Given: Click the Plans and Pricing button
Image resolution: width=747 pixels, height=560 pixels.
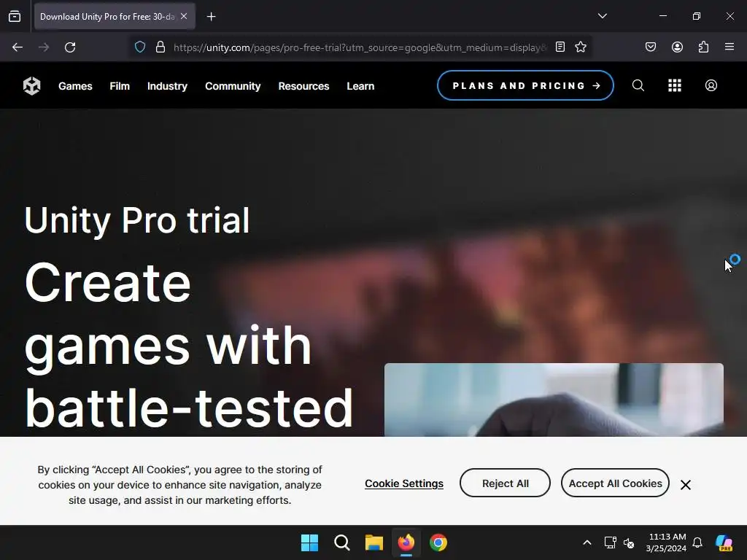Looking at the screenshot, I should coord(525,86).
